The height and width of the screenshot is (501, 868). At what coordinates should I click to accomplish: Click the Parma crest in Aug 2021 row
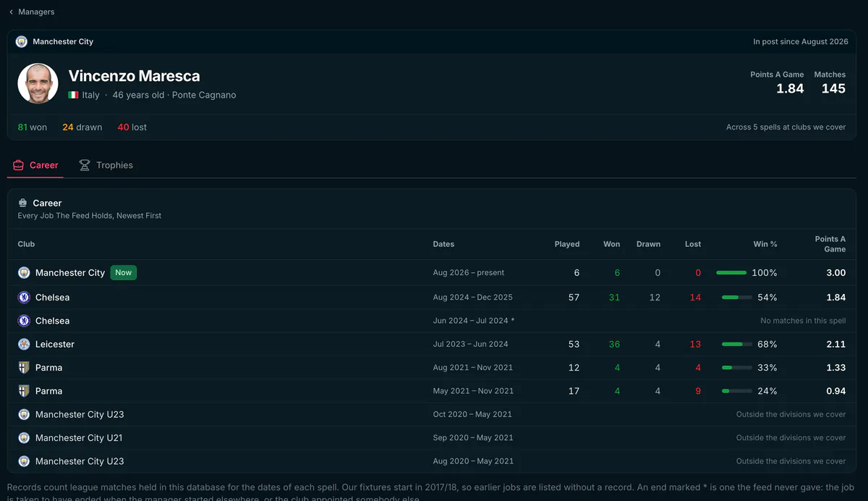tap(24, 367)
